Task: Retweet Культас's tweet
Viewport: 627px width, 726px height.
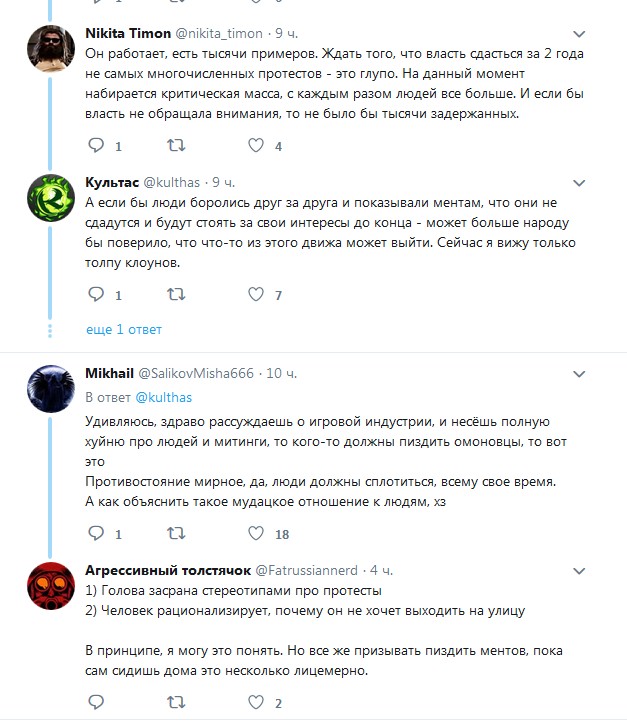Action: 175,295
